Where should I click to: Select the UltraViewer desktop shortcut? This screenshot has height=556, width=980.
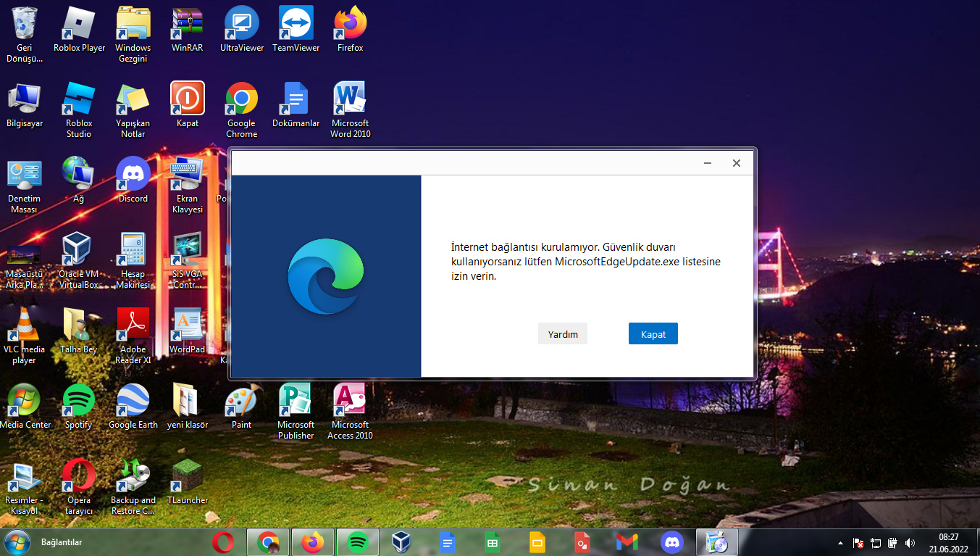242,29
